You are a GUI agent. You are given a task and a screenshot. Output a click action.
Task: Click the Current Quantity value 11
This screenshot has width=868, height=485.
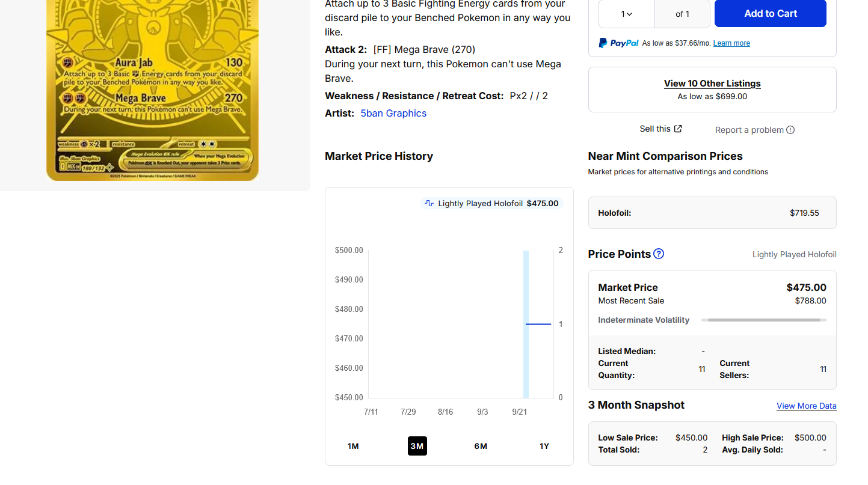pos(702,369)
